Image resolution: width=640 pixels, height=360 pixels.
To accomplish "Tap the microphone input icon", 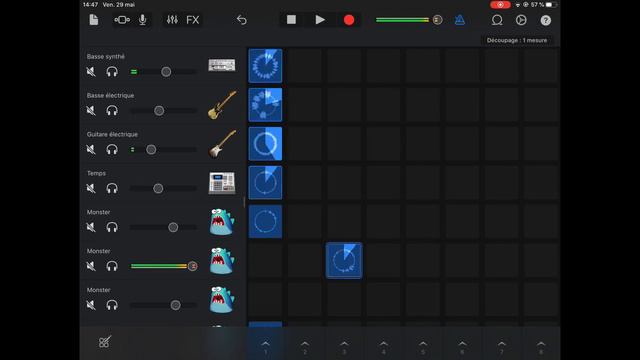I will 142,20.
